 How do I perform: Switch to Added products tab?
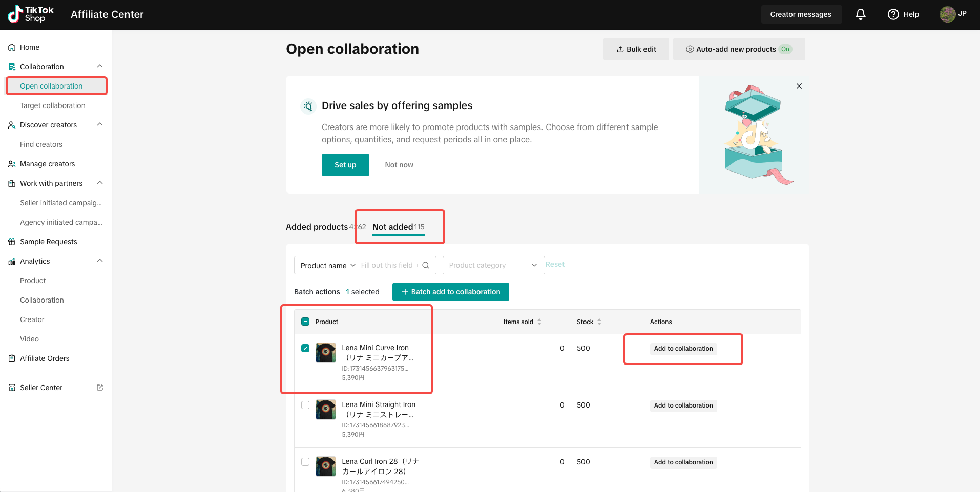(317, 227)
